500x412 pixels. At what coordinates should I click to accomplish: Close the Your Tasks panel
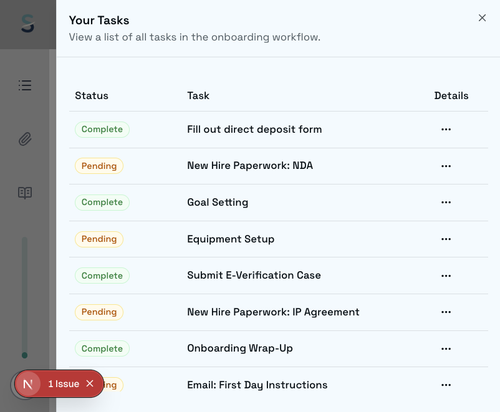click(482, 18)
